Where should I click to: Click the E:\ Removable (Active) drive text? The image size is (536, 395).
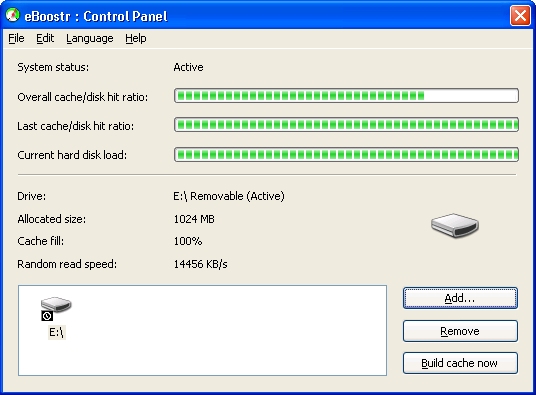click(229, 196)
